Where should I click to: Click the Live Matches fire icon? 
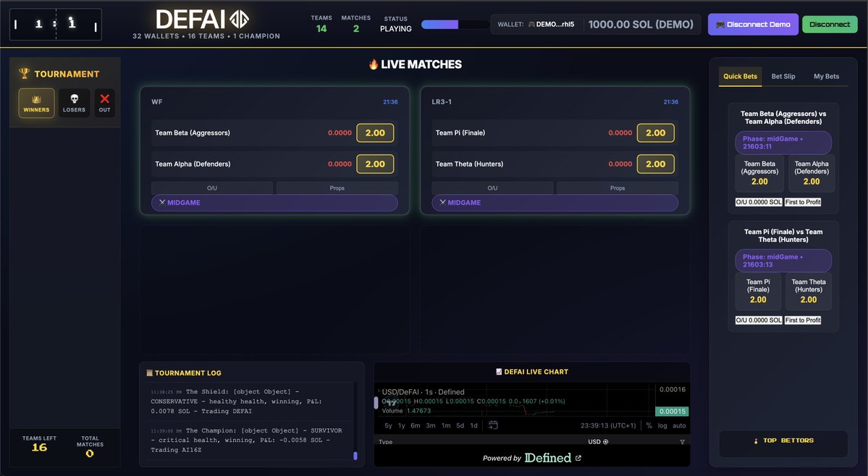[x=374, y=64]
